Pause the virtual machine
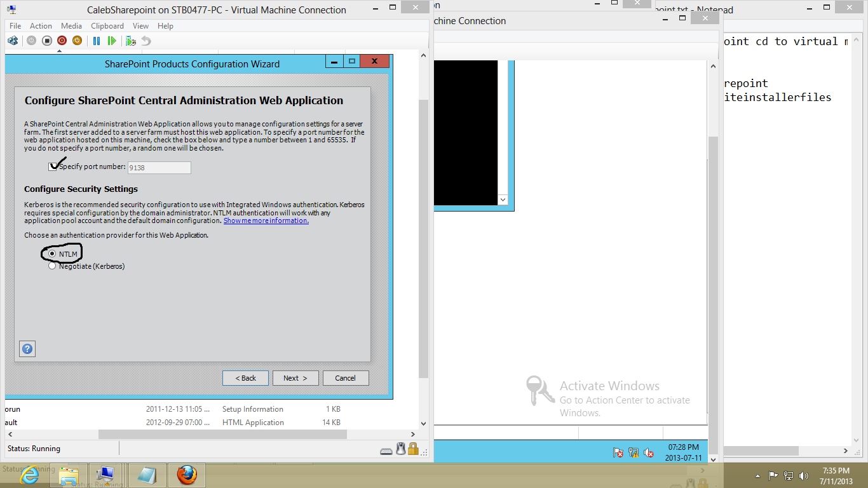 click(97, 41)
